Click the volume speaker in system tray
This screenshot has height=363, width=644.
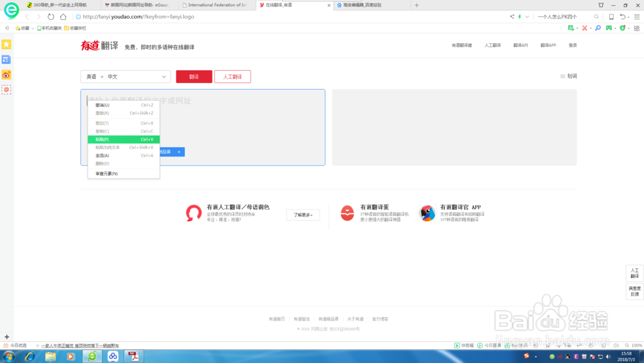(x=609, y=357)
